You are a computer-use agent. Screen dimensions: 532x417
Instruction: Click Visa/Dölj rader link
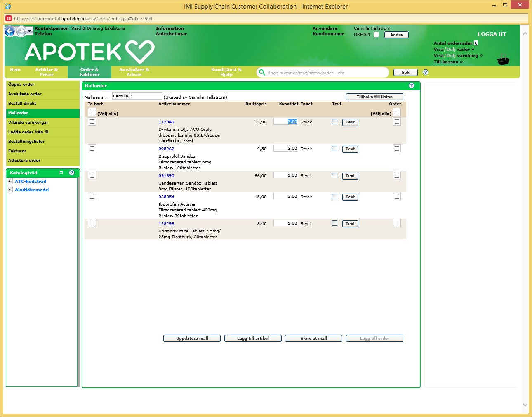coord(454,50)
